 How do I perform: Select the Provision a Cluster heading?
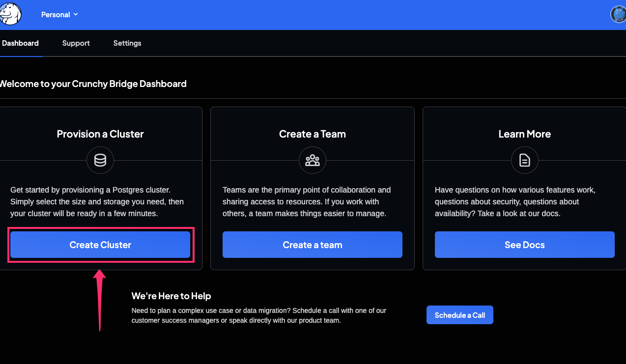pyautogui.click(x=100, y=134)
